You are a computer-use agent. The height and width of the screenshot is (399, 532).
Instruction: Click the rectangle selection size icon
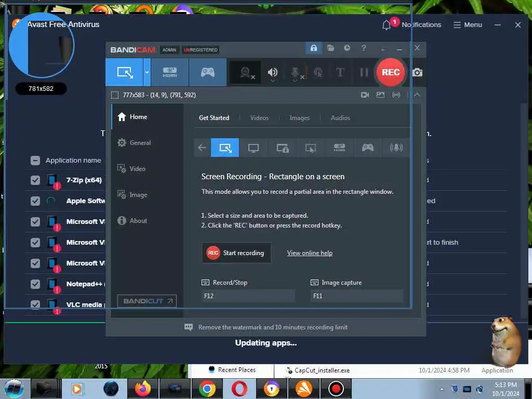(115, 95)
